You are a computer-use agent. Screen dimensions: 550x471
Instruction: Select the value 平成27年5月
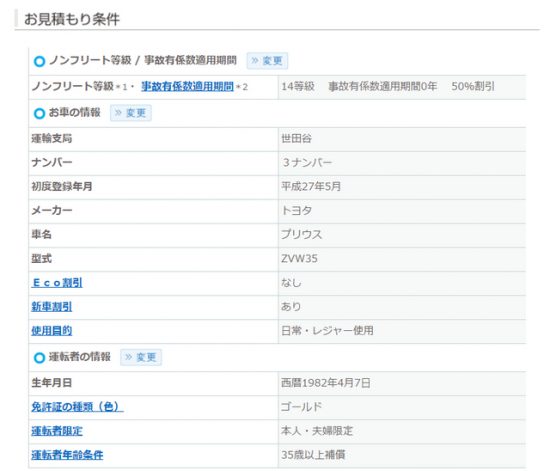click(311, 186)
